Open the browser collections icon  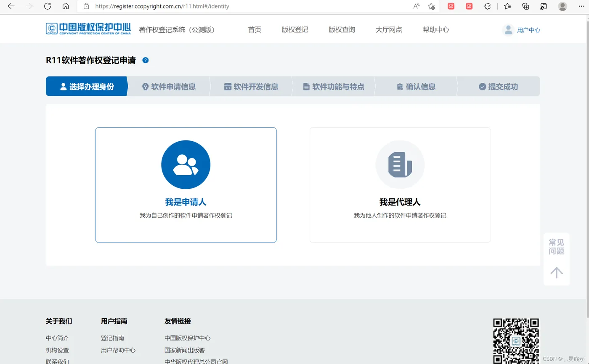(525, 6)
